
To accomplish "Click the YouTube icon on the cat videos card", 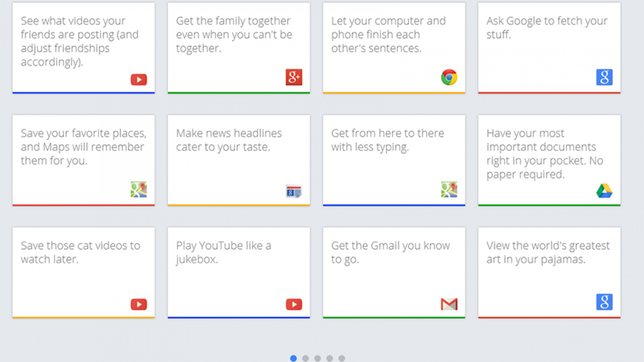I will 139,304.
